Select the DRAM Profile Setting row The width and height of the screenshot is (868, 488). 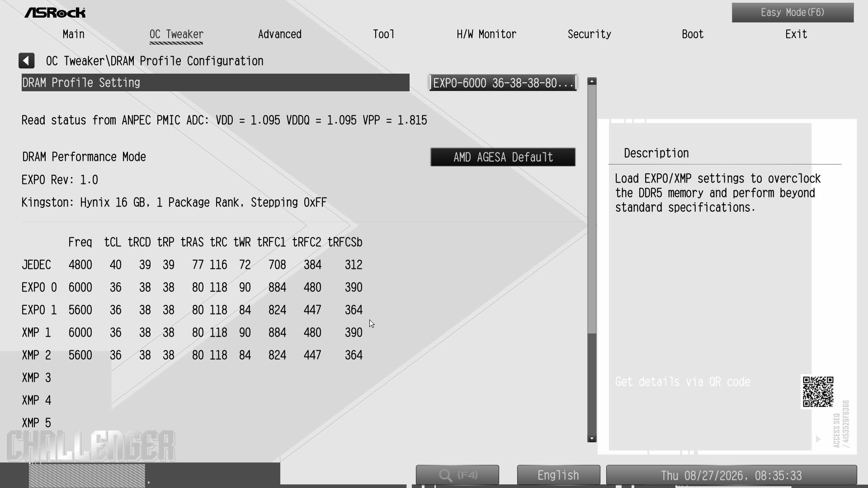coord(216,83)
